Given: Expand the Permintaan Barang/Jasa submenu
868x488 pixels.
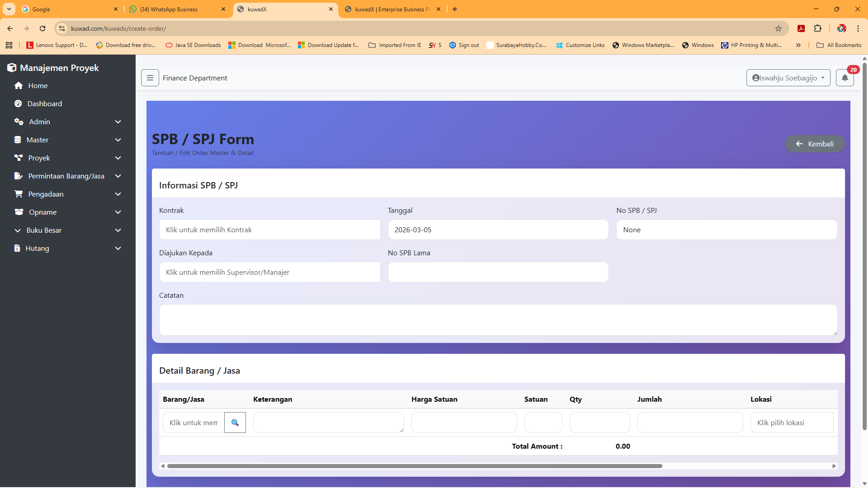Looking at the screenshot, I should [118, 176].
